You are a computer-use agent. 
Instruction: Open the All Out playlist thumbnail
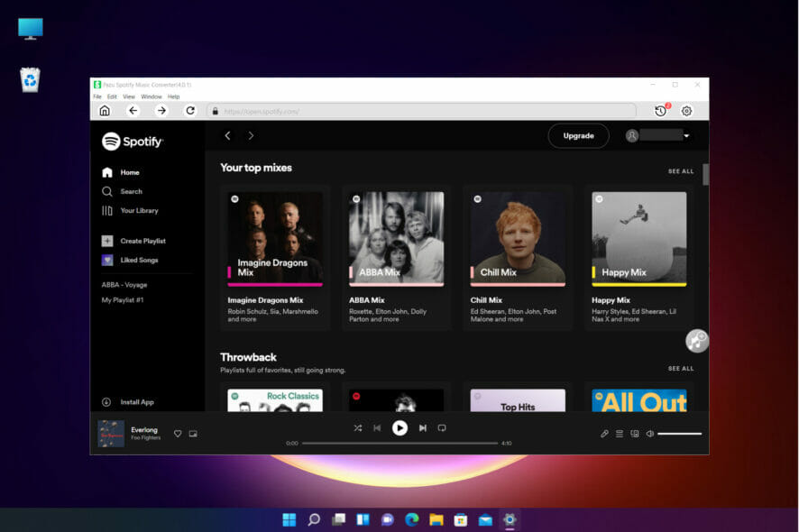pyautogui.click(x=639, y=400)
